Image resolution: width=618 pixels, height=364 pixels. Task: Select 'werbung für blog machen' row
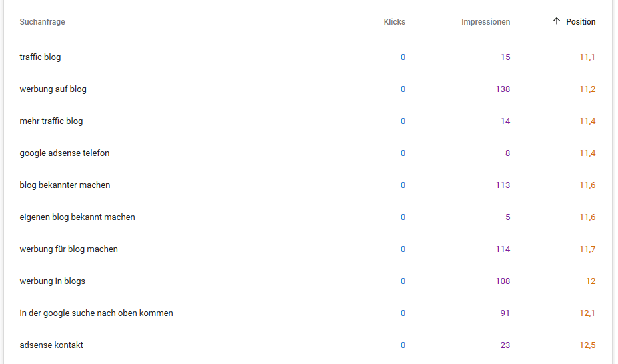click(x=308, y=249)
